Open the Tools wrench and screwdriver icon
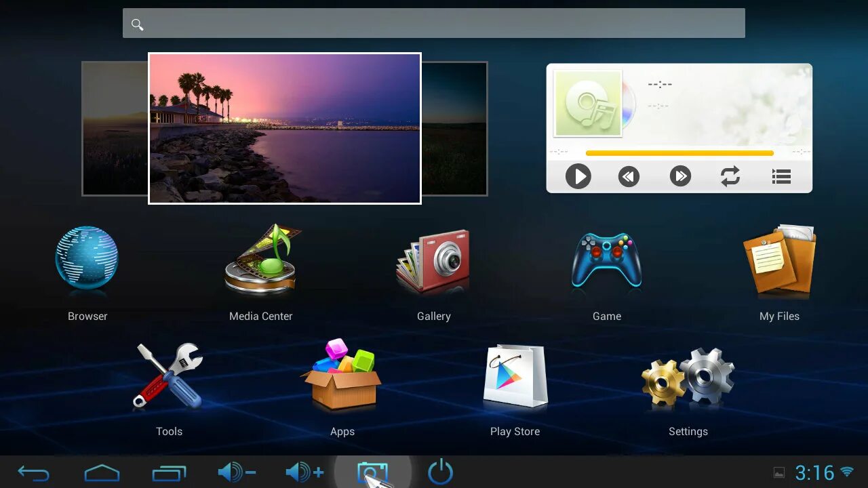868x488 pixels. click(x=167, y=375)
